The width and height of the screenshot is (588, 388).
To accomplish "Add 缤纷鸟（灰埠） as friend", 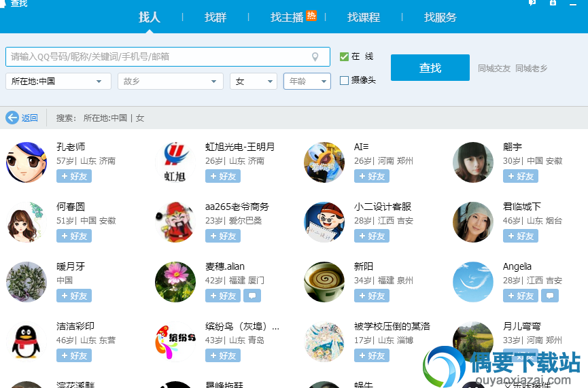I will [223, 355].
